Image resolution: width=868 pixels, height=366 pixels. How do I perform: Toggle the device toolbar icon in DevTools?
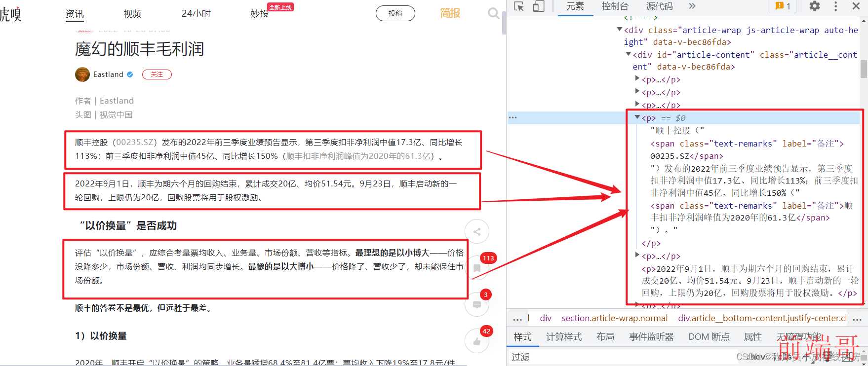539,6
